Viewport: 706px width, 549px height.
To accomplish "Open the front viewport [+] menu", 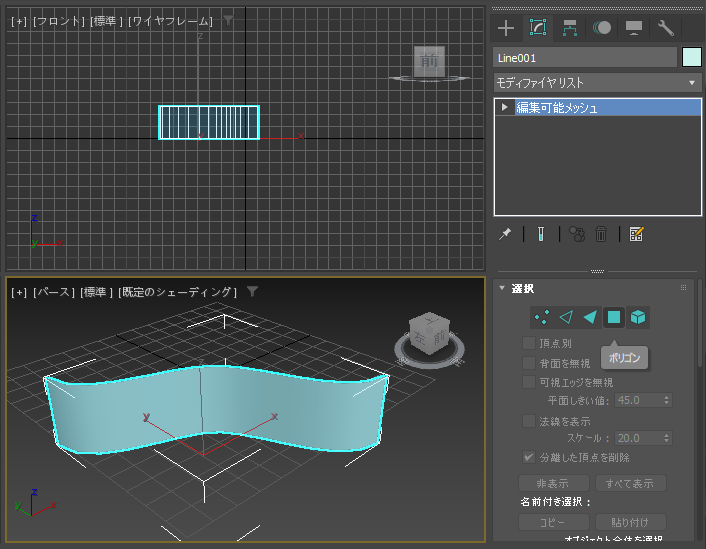I will [x=19, y=21].
